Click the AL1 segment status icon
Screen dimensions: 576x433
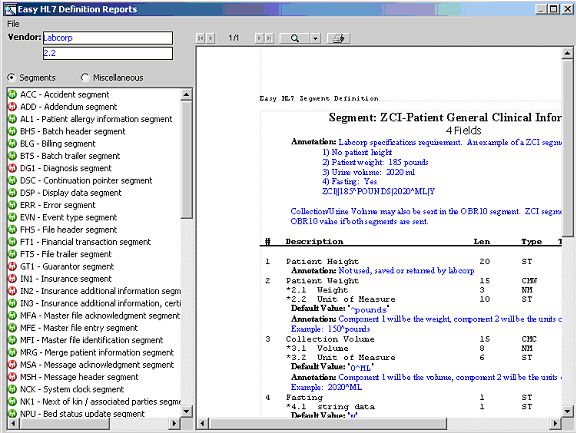pyautogui.click(x=12, y=119)
